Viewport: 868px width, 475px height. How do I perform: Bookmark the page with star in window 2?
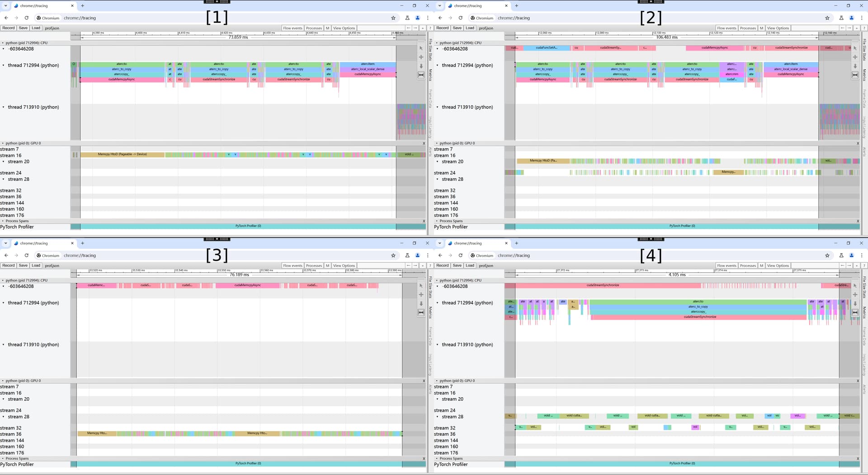pyautogui.click(x=827, y=18)
